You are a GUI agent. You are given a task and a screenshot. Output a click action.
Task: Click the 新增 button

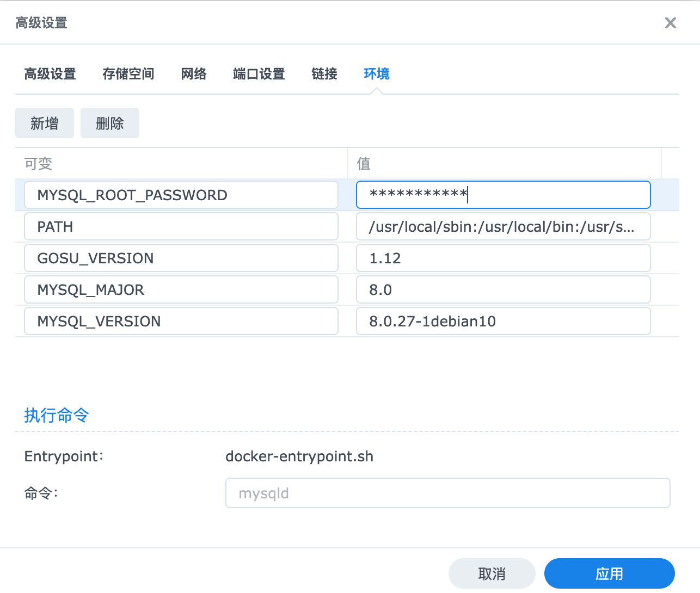pos(45,123)
